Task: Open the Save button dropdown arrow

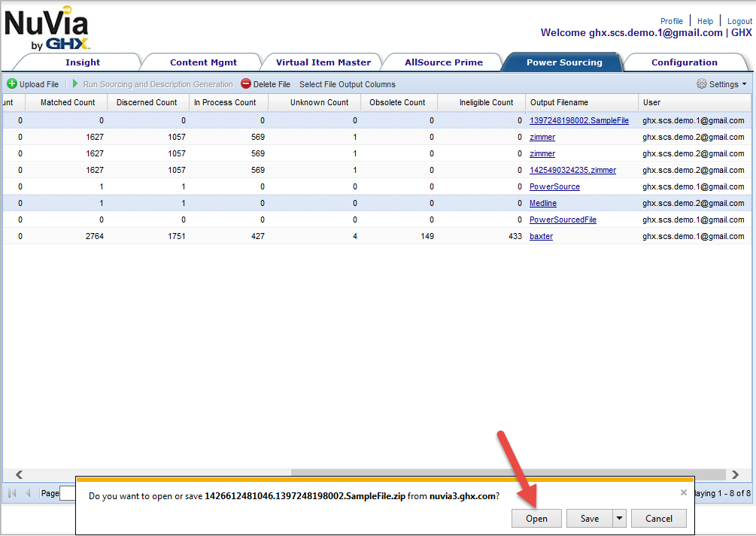Action: 619,519
